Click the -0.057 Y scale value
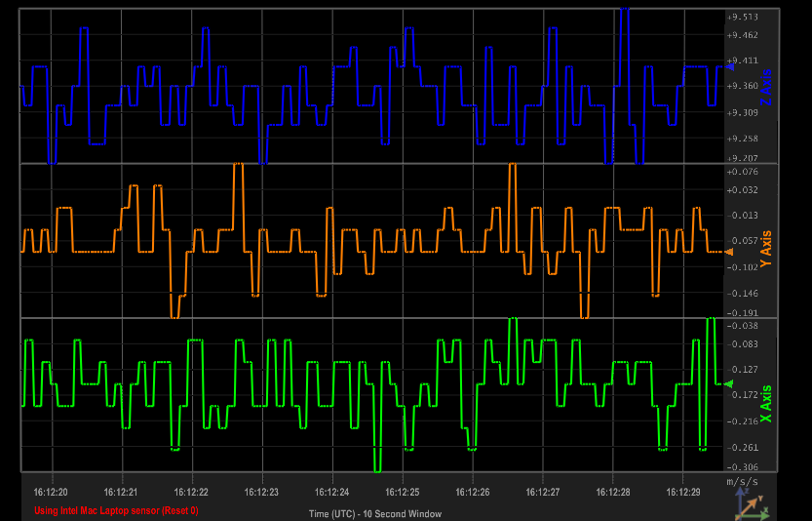The height and width of the screenshot is (521, 812). tap(743, 241)
